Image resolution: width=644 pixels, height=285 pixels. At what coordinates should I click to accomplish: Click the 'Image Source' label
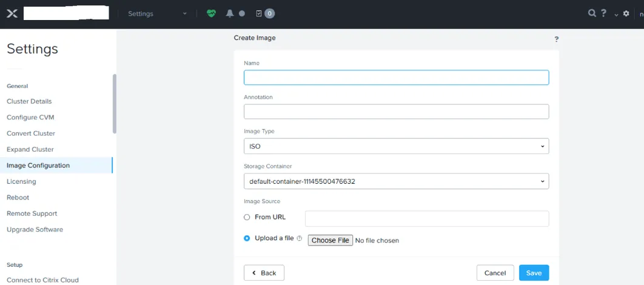click(262, 201)
